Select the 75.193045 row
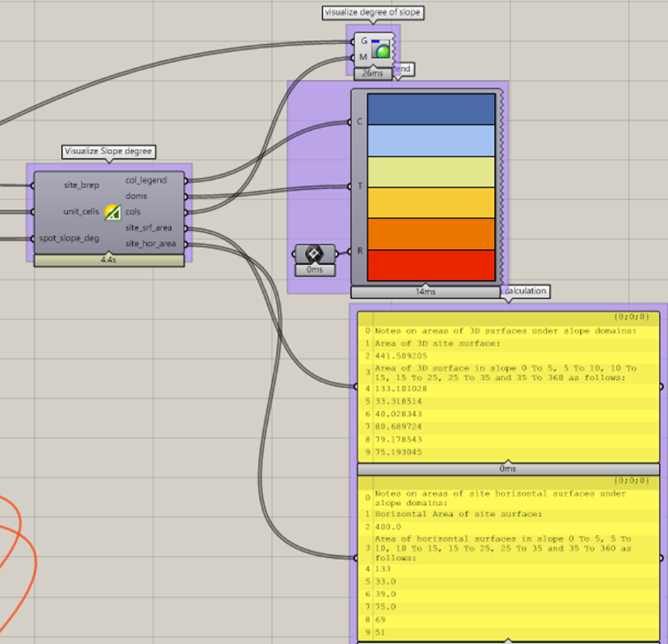 click(x=508, y=452)
